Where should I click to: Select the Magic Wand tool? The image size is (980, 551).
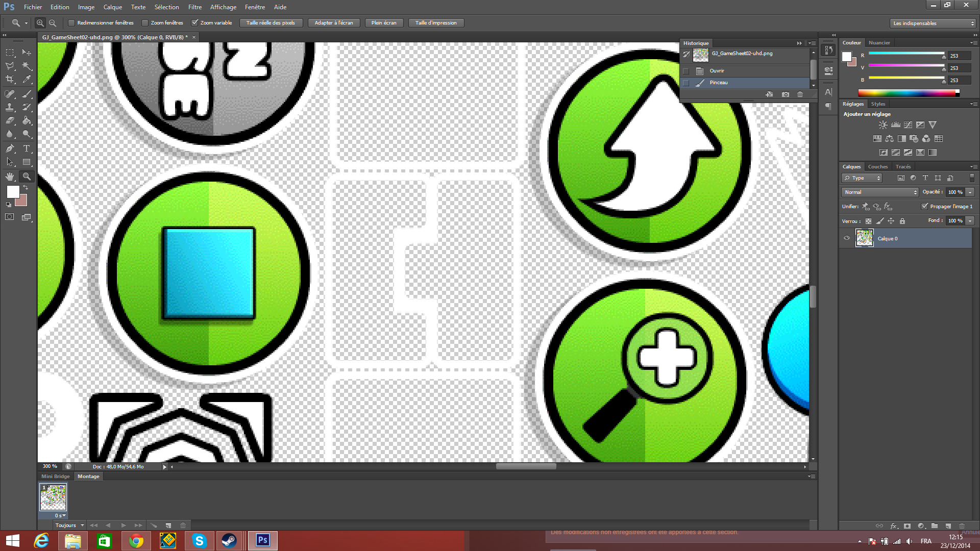point(27,66)
